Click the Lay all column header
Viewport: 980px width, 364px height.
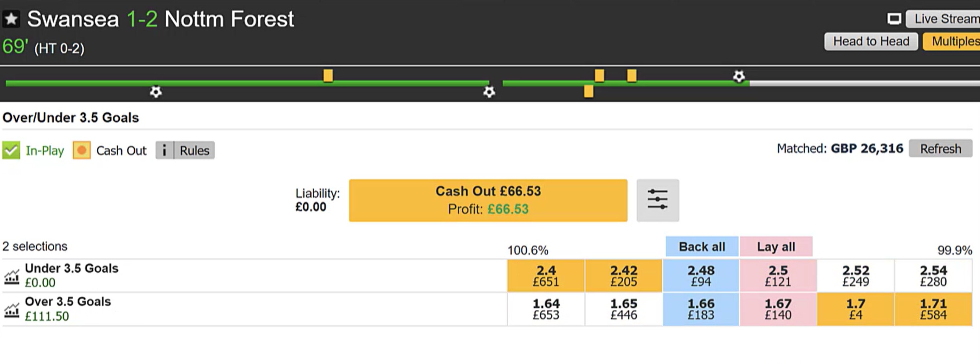coord(776,247)
